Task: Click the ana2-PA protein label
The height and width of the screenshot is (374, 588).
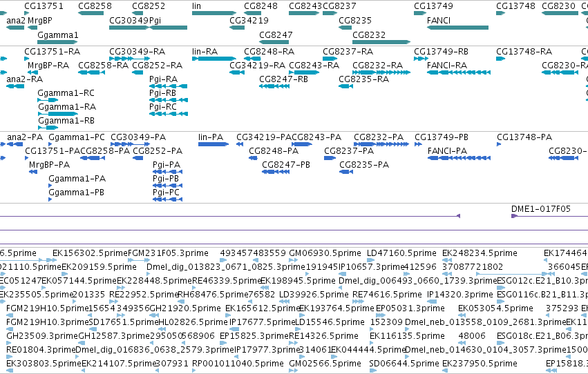Action: tap(25, 137)
